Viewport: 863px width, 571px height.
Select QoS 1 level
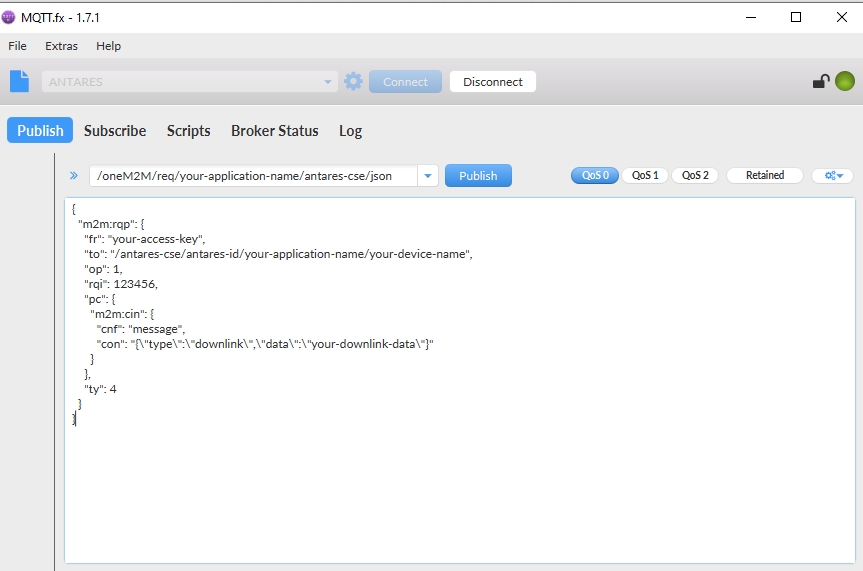[x=644, y=175]
